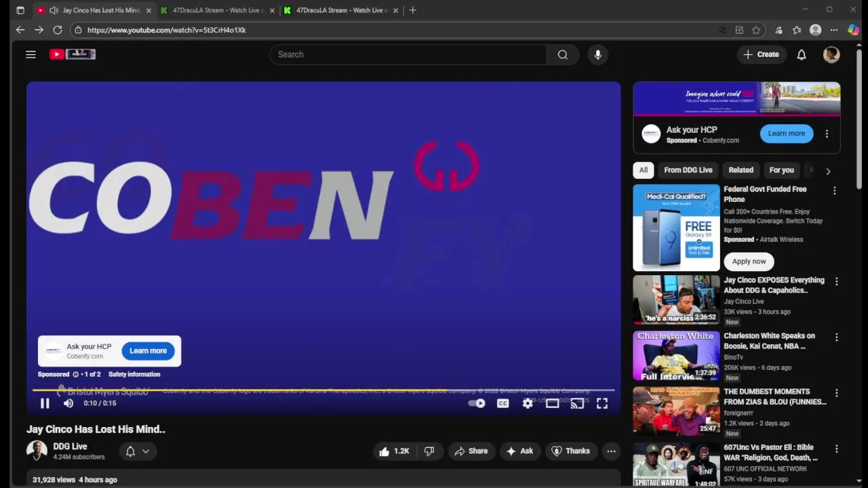This screenshot has height=488, width=868.
Task: Select the From DDG Live chip
Action: point(688,170)
